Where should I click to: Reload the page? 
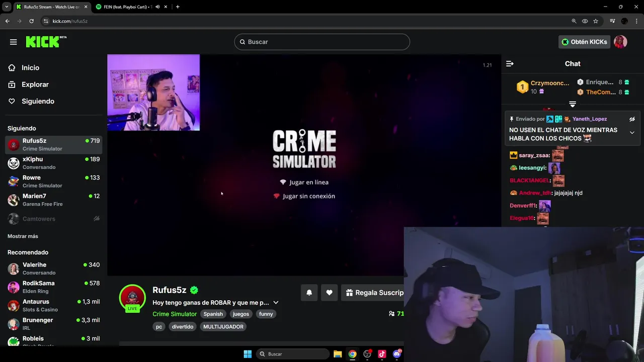point(31,21)
